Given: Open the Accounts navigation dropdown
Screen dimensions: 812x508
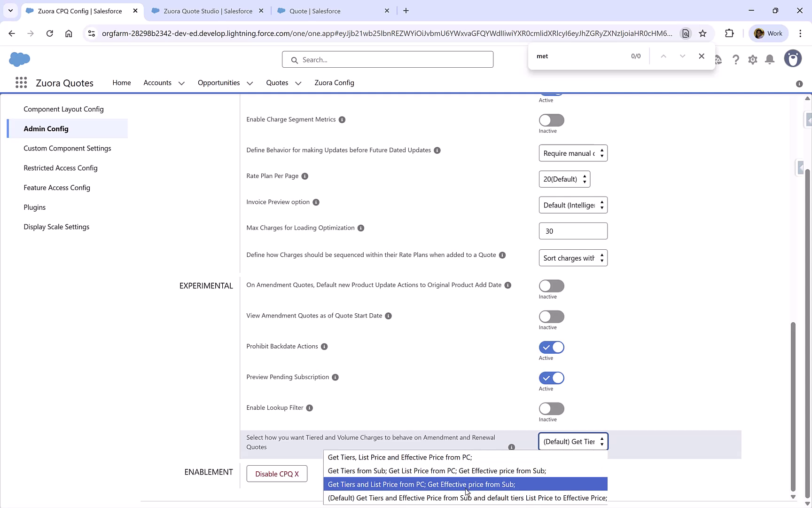Looking at the screenshot, I should 181,83.
